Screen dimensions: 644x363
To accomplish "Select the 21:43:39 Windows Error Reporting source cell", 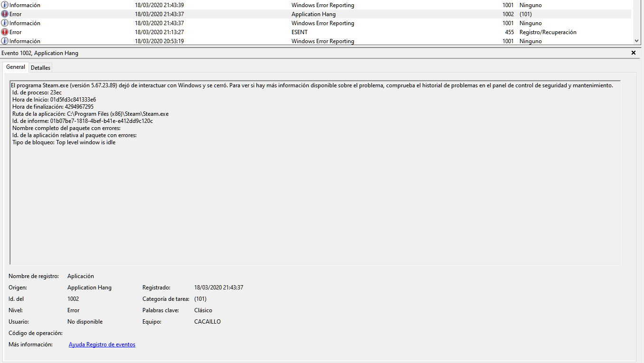I will [x=323, y=5].
